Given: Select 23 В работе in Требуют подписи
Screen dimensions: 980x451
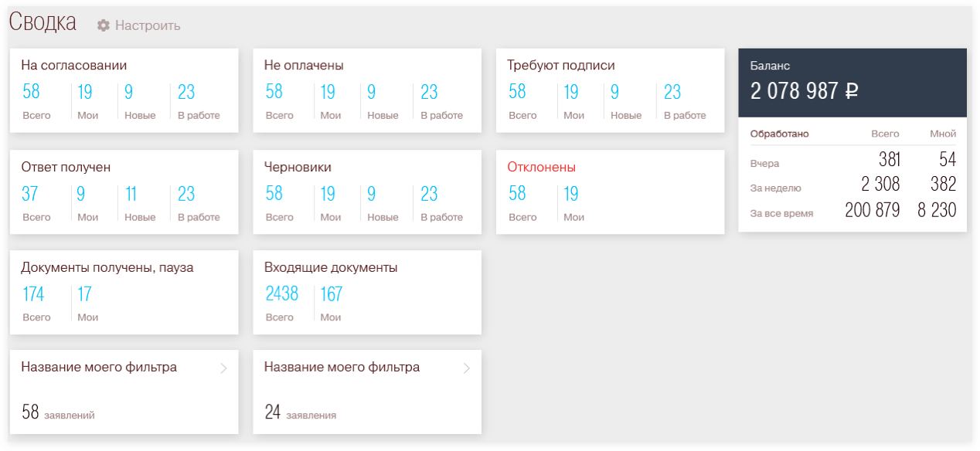Looking at the screenshot, I should point(685,101).
